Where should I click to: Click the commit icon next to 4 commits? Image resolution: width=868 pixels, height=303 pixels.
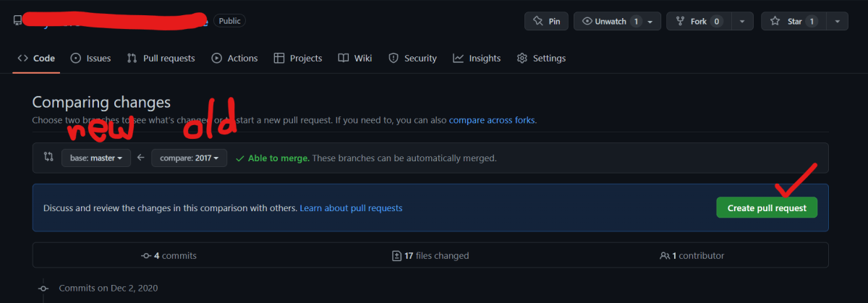coord(146,255)
